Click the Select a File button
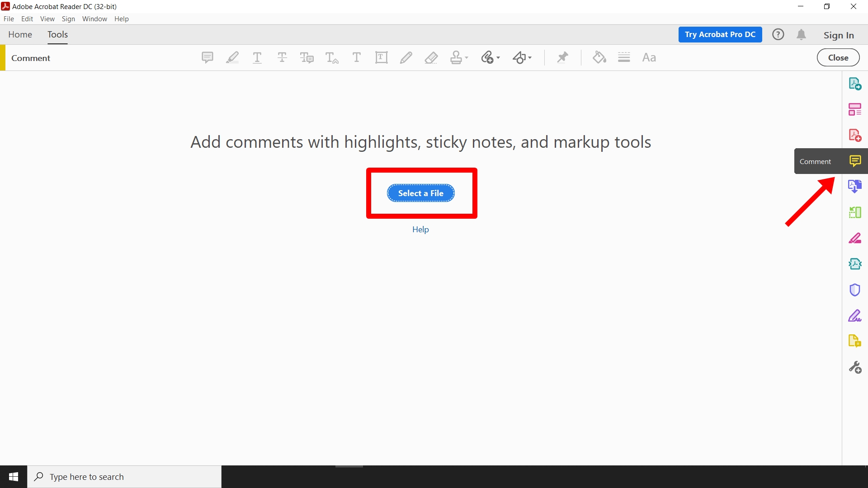Viewport: 868px width, 488px height. [x=420, y=193]
